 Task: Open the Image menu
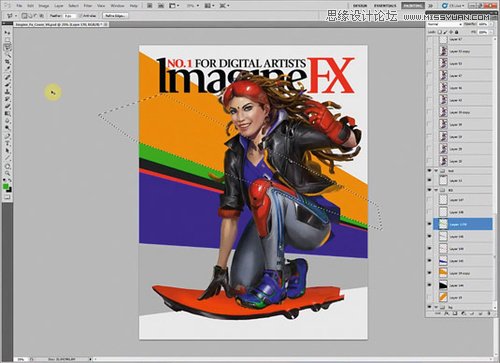point(44,6)
